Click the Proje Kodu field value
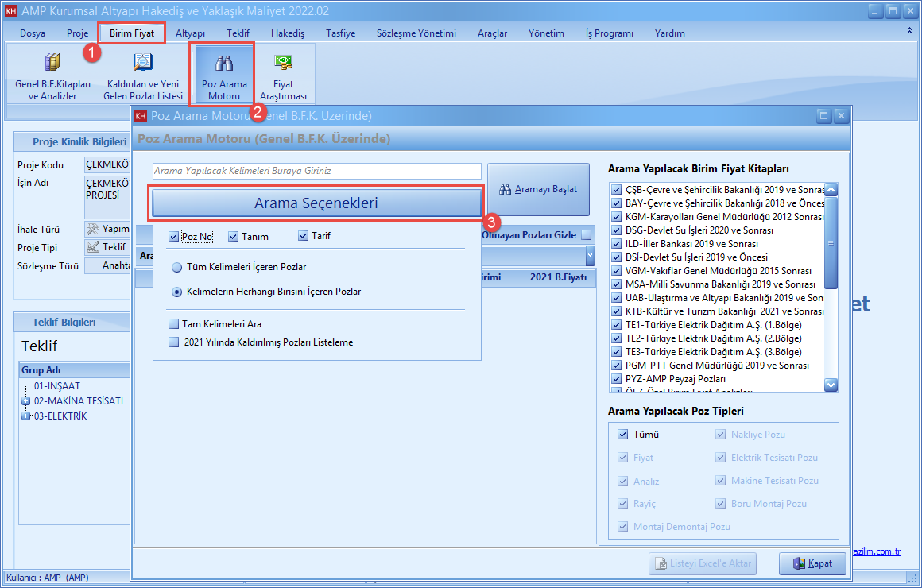922x588 pixels. coord(107,164)
